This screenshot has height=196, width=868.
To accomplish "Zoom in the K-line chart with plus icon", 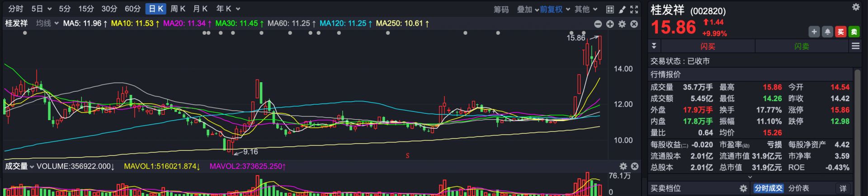I will tap(610, 24).
